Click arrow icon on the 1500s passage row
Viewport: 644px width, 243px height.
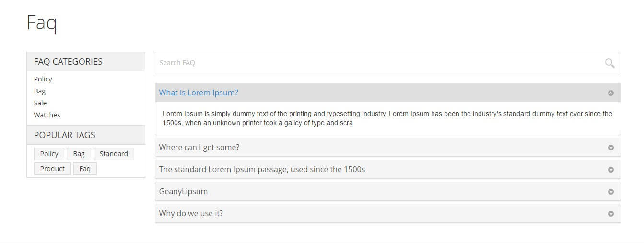(x=610, y=170)
